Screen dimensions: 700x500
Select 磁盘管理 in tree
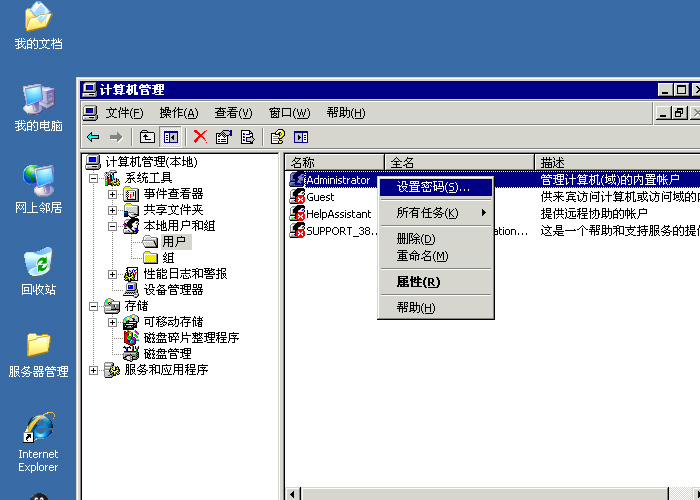click(158, 354)
